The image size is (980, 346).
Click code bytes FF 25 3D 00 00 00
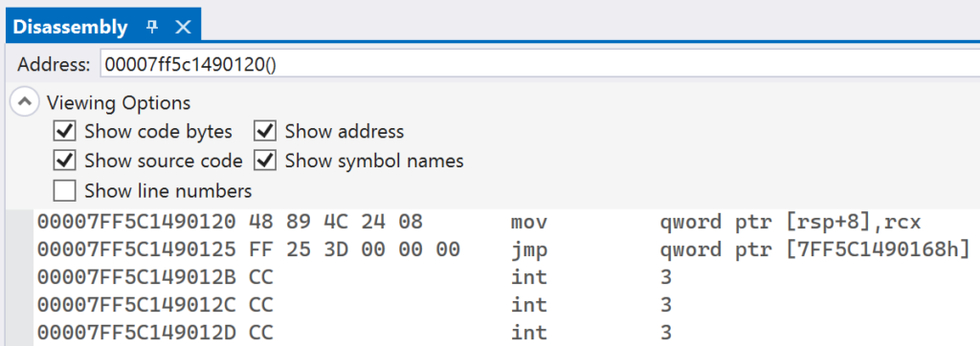click(354, 249)
